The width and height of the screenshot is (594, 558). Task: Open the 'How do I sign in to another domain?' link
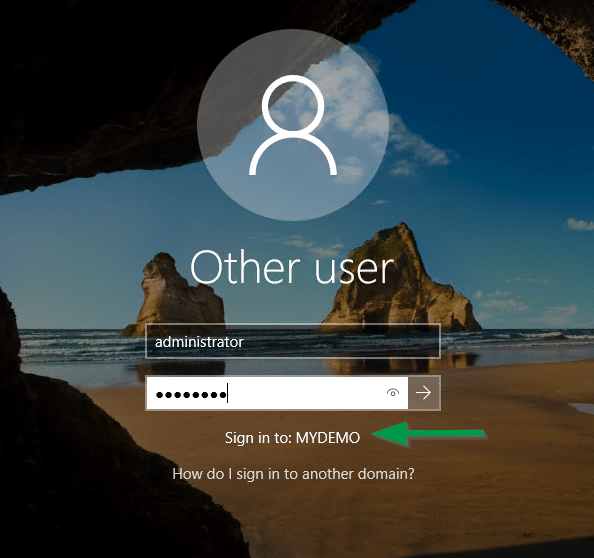click(293, 474)
